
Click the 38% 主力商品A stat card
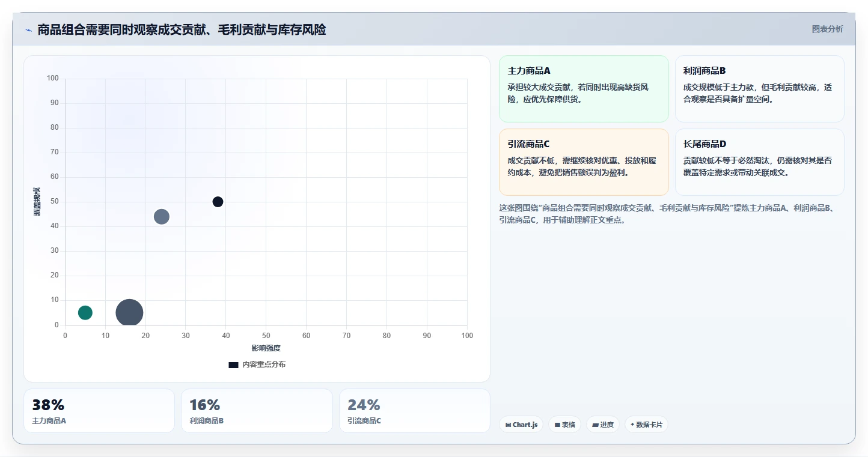(99, 411)
